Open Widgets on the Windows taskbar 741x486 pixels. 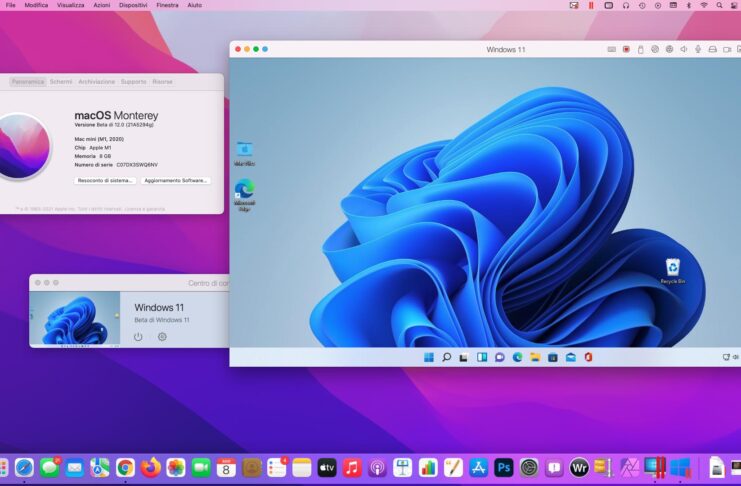[x=482, y=357]
